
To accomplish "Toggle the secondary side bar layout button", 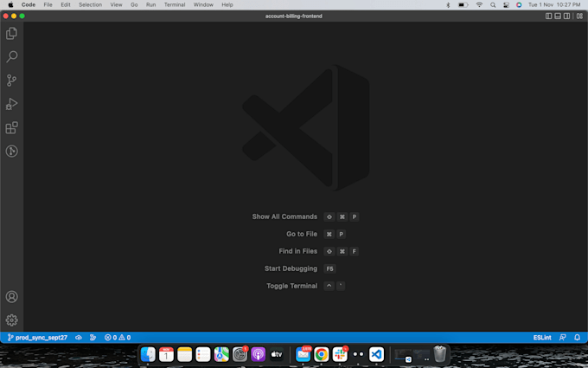I will (x=568, y=16).
